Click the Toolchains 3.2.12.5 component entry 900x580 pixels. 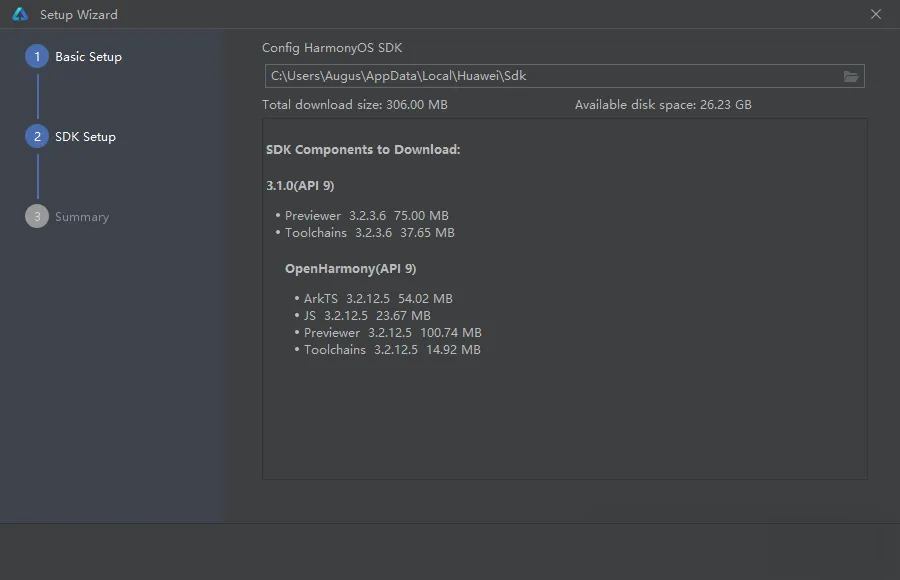tap(387, 350)
